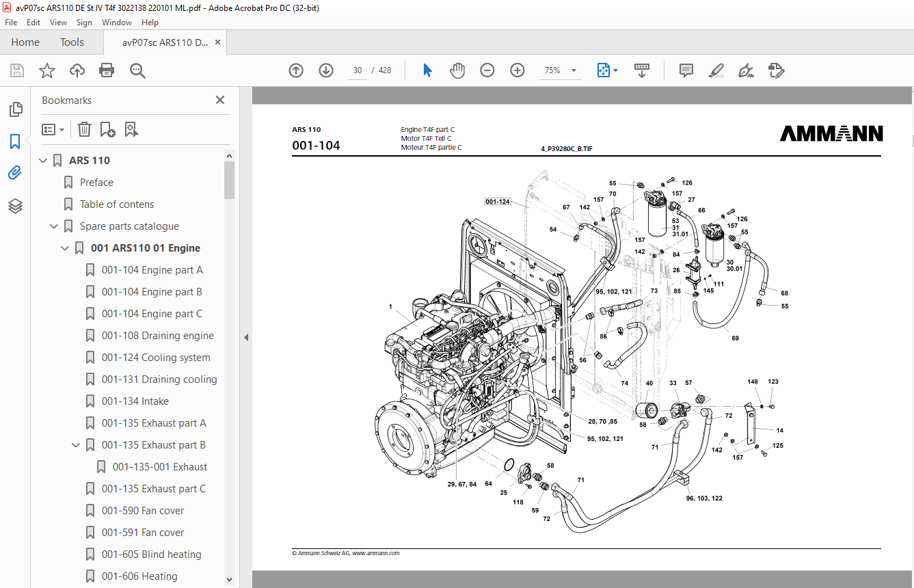
Task: Open the fit page options dropdown arrow
Action: pyautogui.click(x=615, y=70)
